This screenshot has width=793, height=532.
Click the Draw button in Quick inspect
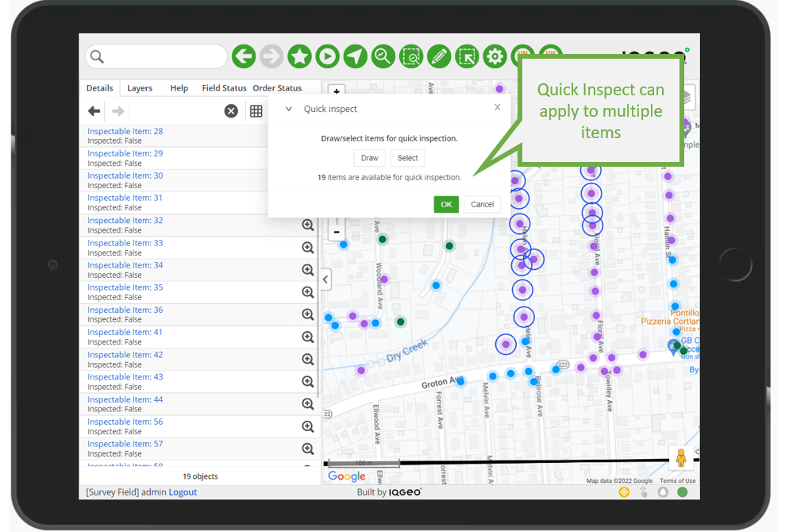[369, 158]
